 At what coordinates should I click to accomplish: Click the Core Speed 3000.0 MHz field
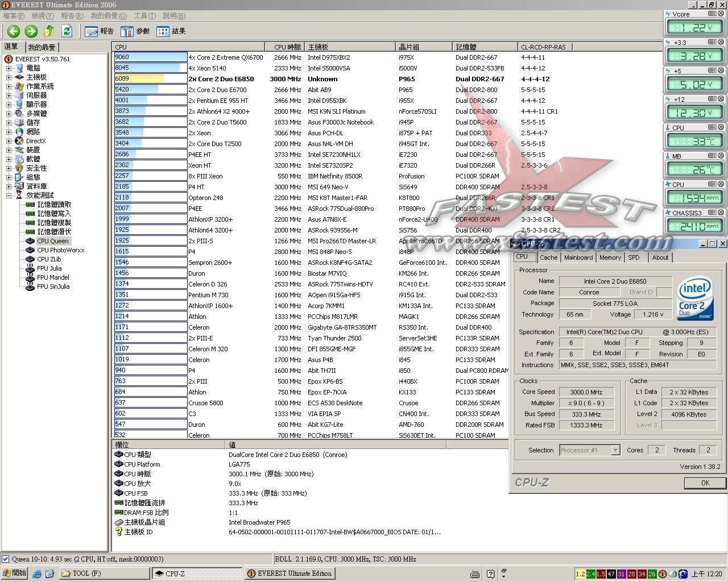coord(586,392)
